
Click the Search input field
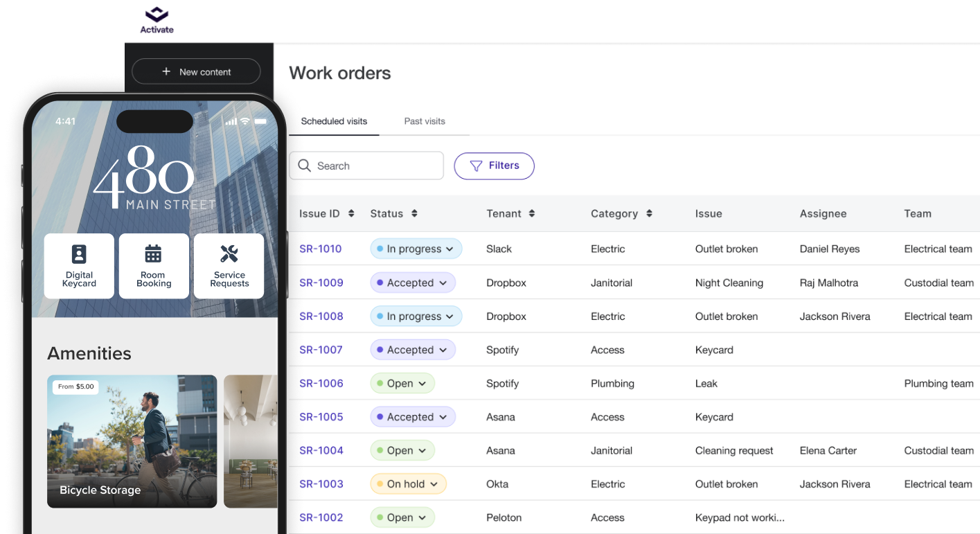[x=366, y=166]
